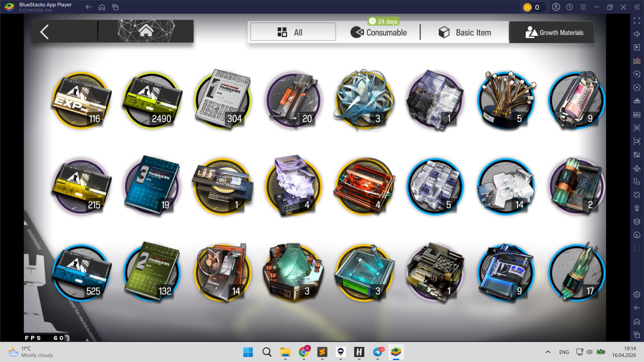The width and height of the screenshot is (644, 362).
Task: Open the fluid canister with count 9
Action: click(x=505, y=272)
